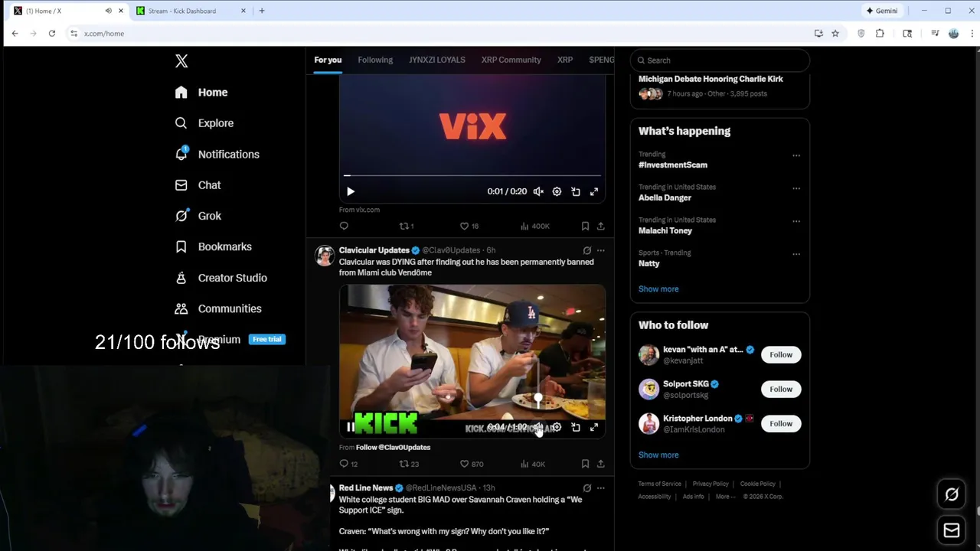Click Follow @Clav0Updates link
Screen dimensions: 980x551
[393, 447]
